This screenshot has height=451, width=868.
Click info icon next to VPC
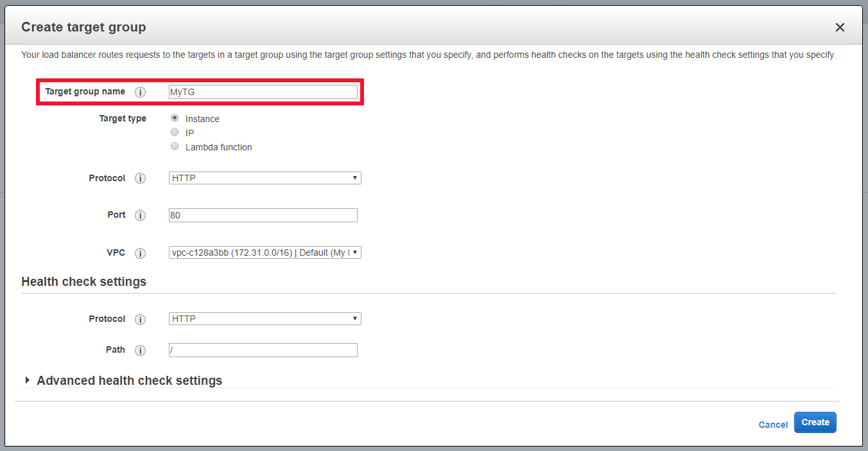click(x=141, y=253)
